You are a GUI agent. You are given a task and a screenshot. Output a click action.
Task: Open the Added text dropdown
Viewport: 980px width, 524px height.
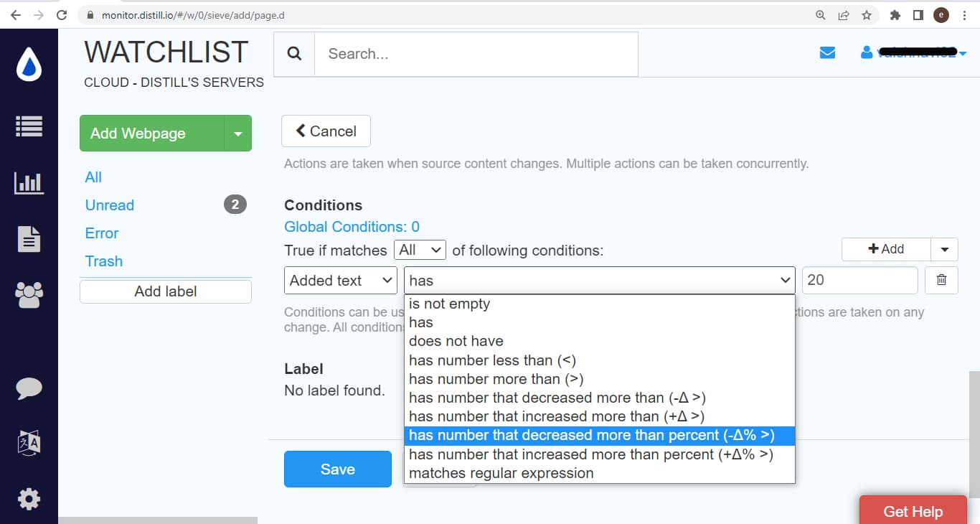pos(341,281)
